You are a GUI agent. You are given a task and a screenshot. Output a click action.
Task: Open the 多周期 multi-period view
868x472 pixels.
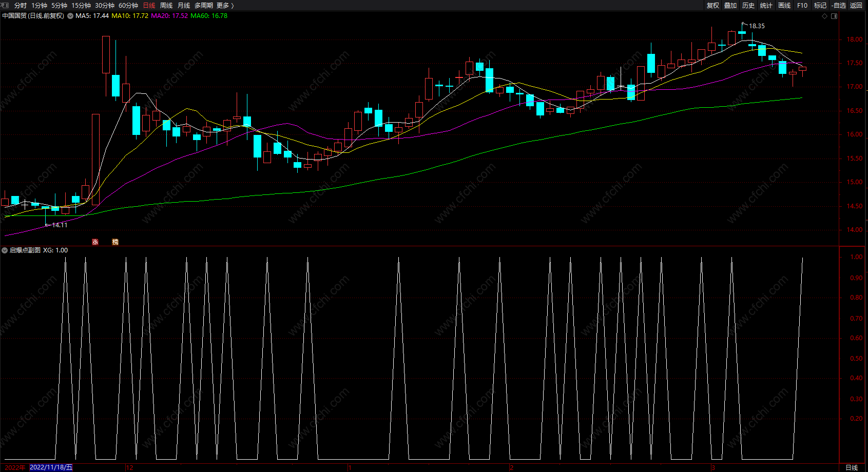[x=204, y=5]
